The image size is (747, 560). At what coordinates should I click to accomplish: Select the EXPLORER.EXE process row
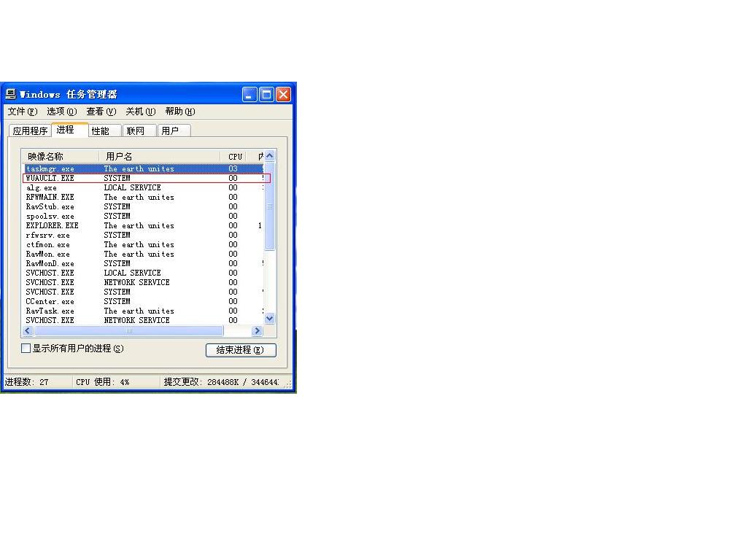click(x=143, y=226)
